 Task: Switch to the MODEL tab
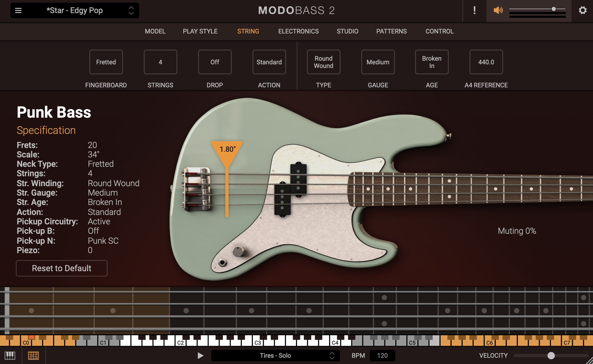point(155,31)
